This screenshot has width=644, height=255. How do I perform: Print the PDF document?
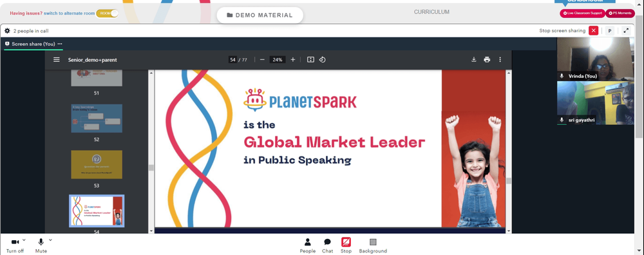click(x=487, y=59)
